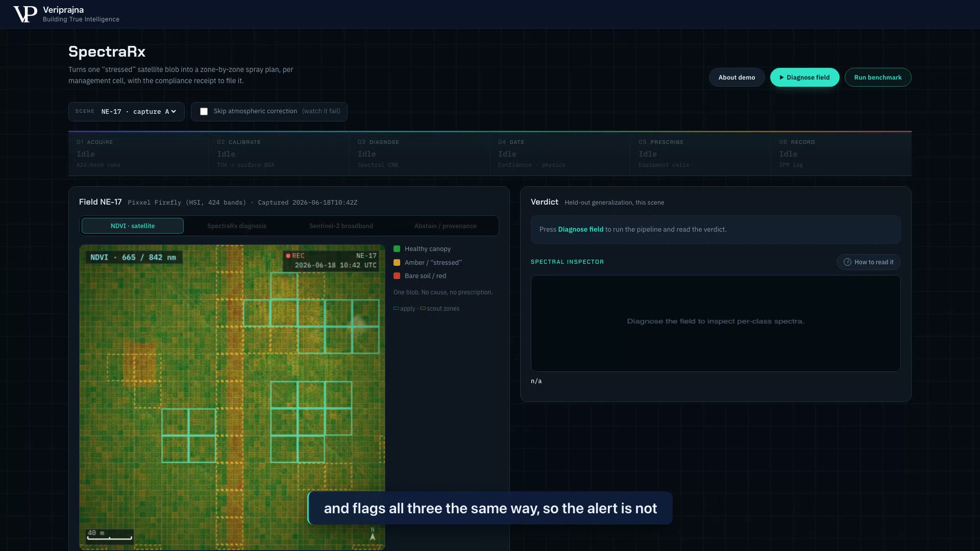This screenshot has width=980, height=551.
Task: Switch to Sentinel-2 broadband tab
Action: click(341, 226)
